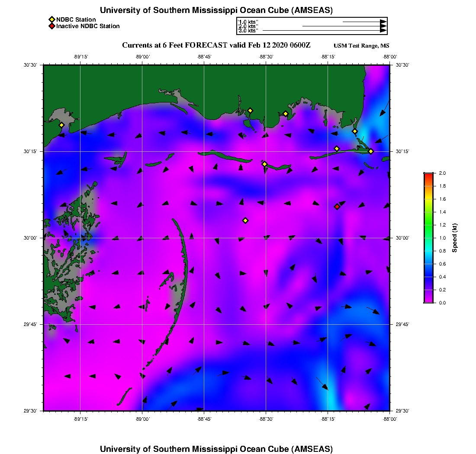476x454 pixels.
Task: Click bottom axis label -89'00'
Action: [143, 419]
